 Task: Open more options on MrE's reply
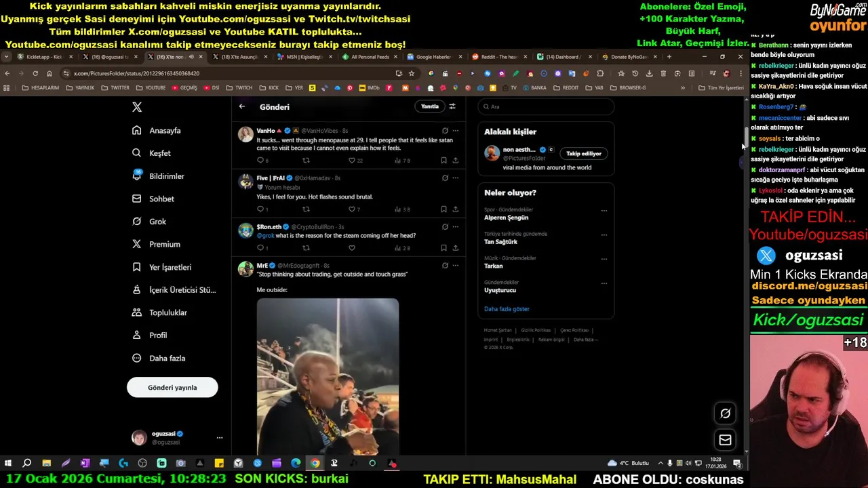(455, 266)
